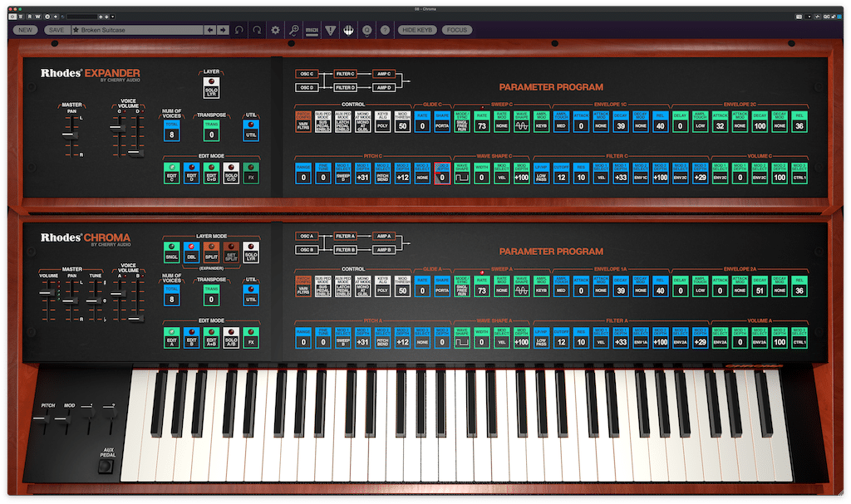Viewport: 851px width, 504px height.
Task: Click the AMP B block in Chroma diagram
Action: coord(384,250)
